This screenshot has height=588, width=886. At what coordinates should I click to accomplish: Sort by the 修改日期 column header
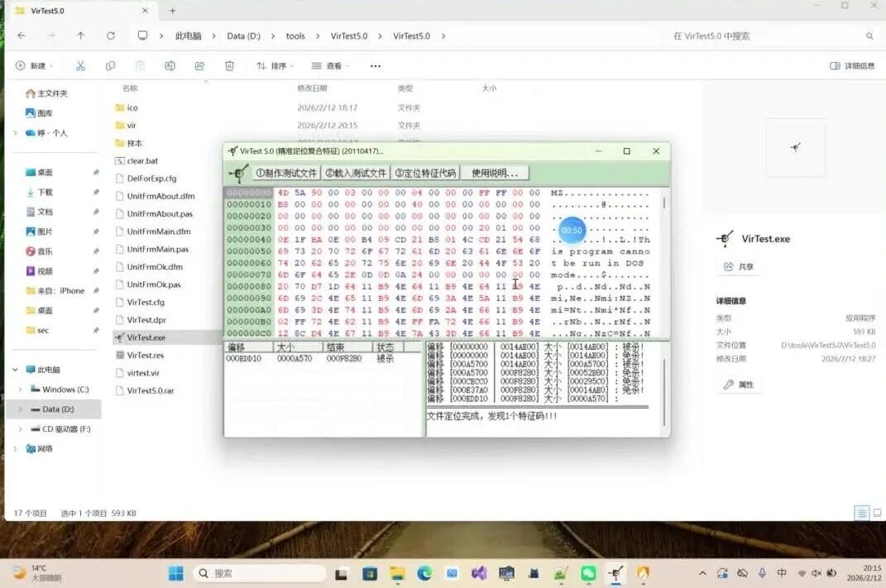(312, 88)
